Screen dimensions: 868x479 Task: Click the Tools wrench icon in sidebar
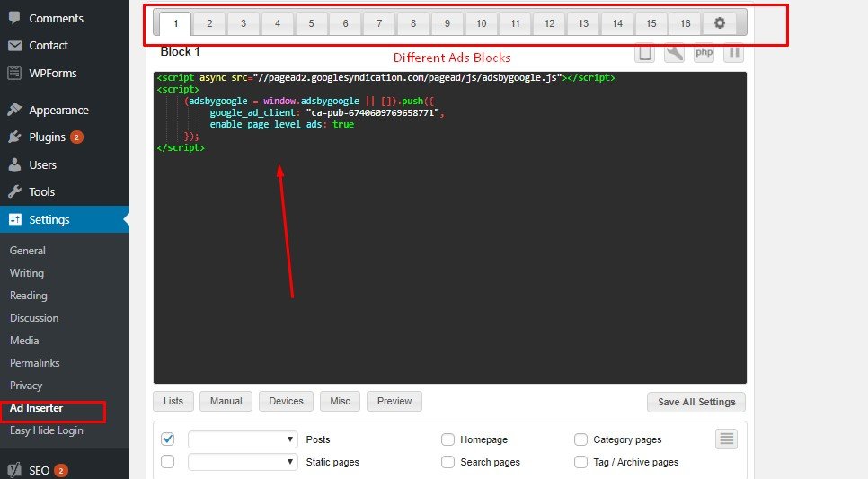point(14,191)
